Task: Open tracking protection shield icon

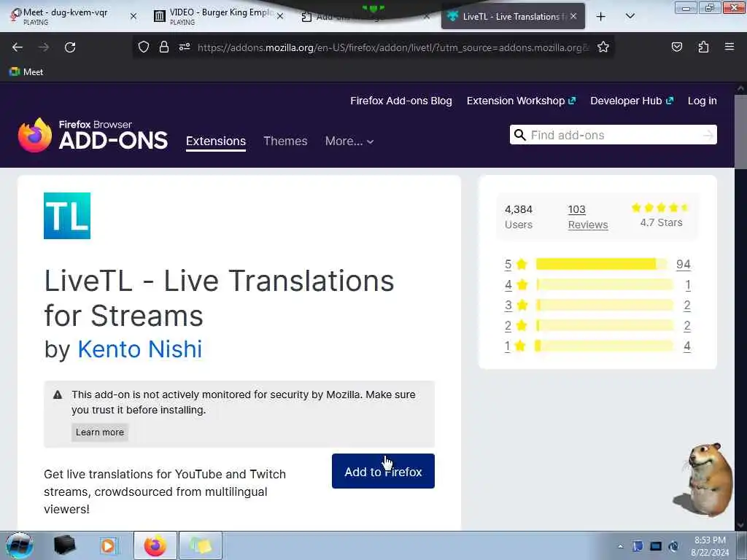Action: point(144,47)
